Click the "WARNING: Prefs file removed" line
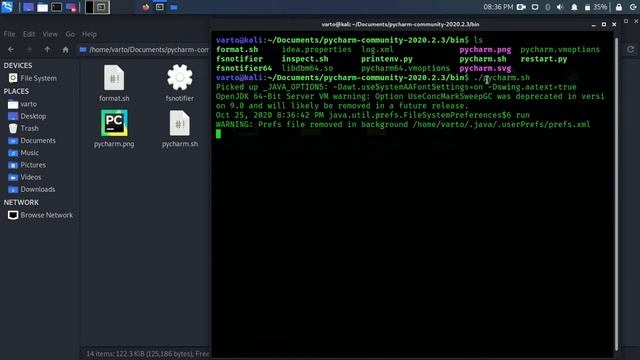Viewport: 640px width, 360px height. pyautogui.click(x=403, y=125)
